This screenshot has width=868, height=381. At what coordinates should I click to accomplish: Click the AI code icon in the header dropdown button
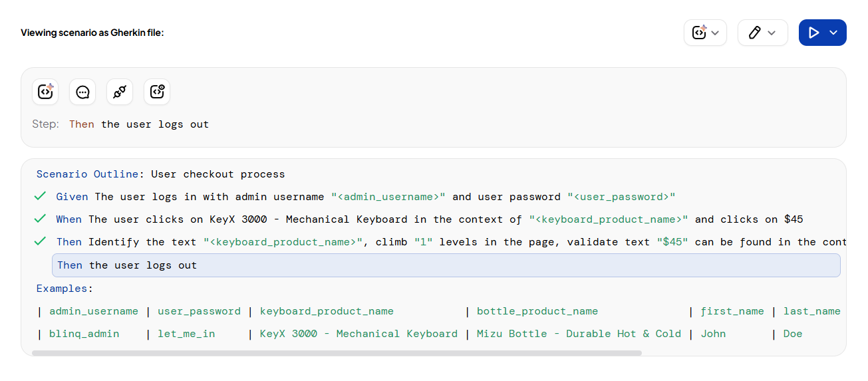(699, 33)
